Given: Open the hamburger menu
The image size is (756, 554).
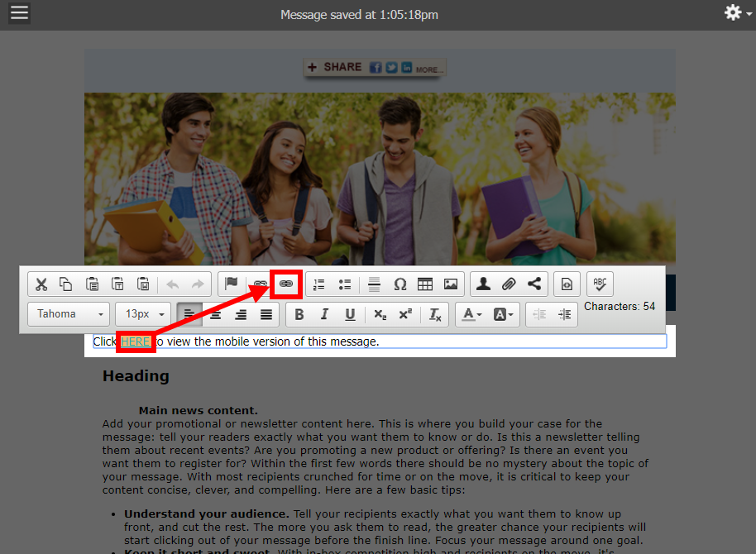Looking at the screenshot, I should click(x=19, y=13).
